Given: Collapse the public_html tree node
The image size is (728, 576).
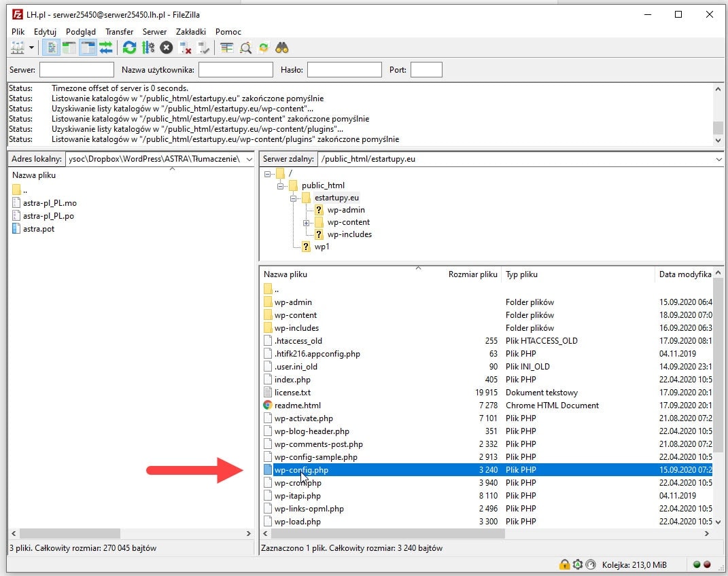Looking at the screenshot, I should [281, 186].
